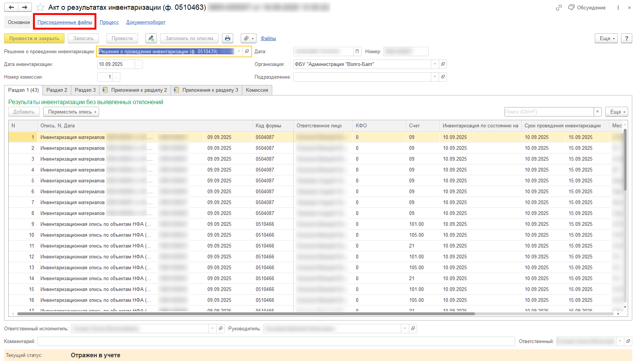Switch to the Раздел 2 tab
Image resolution: width=639 pixels, height=364 pixels.
[57, 90]
